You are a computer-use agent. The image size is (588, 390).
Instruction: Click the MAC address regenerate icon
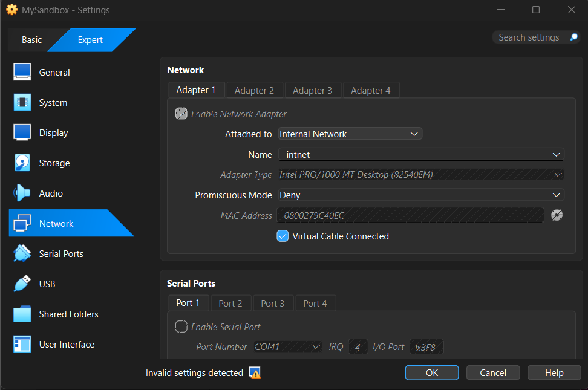coord(557,215)
